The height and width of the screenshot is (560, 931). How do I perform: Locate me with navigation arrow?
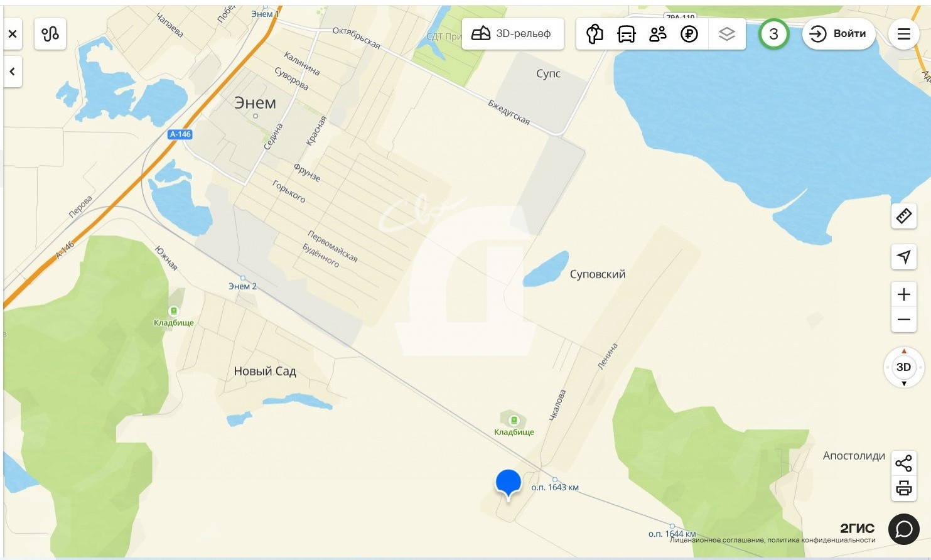[x=903, y=257]
